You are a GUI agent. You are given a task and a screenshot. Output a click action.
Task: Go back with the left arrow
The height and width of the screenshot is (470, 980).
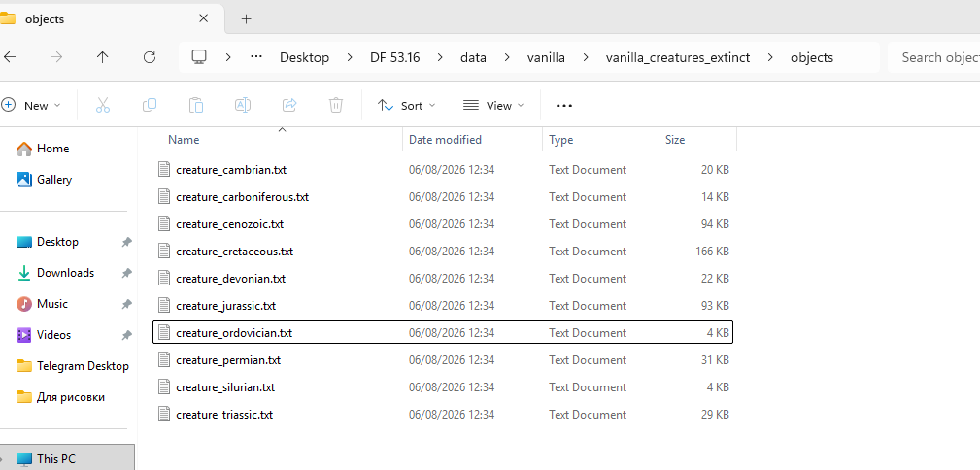[10, 57]
